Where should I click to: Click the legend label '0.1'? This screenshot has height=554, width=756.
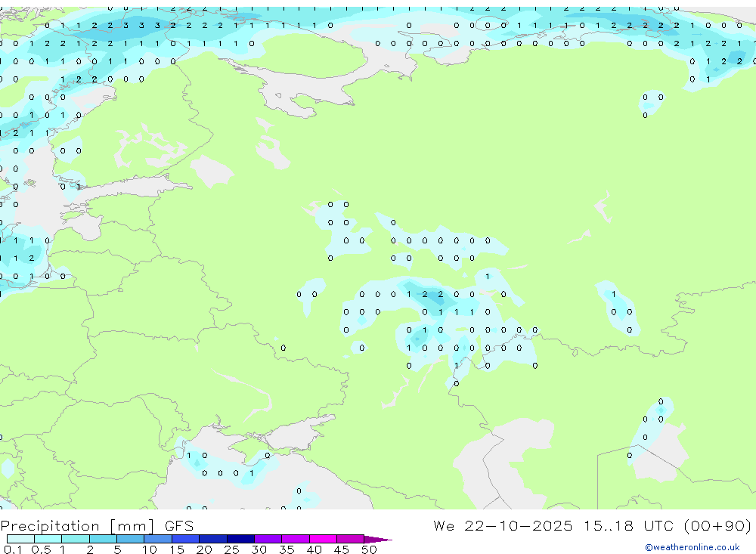tap(13, 549)
